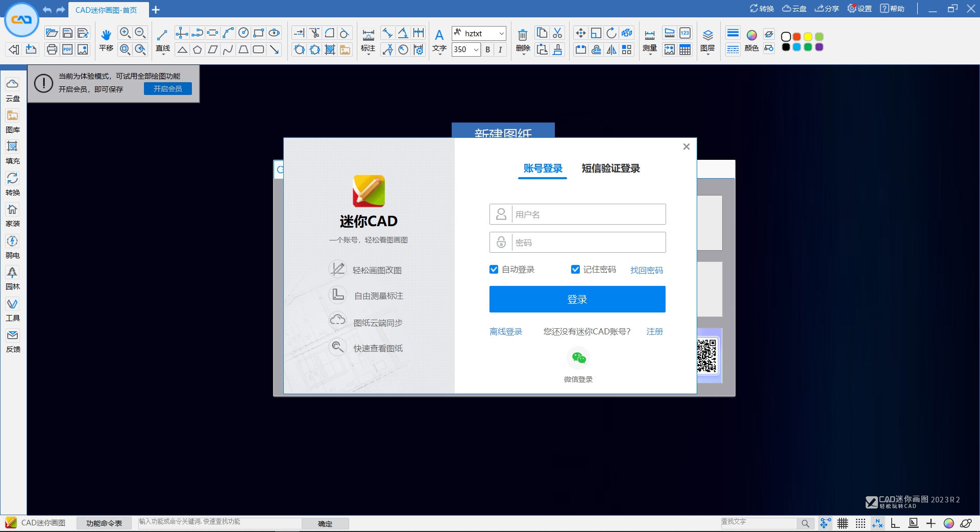Screen dimensions: 980x532
Task: Select the rounded rectangle tool
Action: pyautogui.click(x=259, y=50)
